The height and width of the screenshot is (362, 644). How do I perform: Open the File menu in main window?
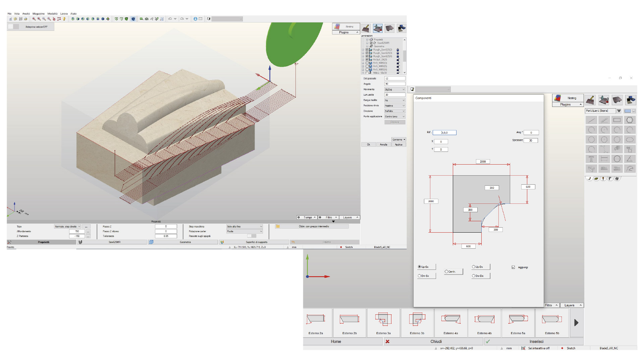(9, 14)
